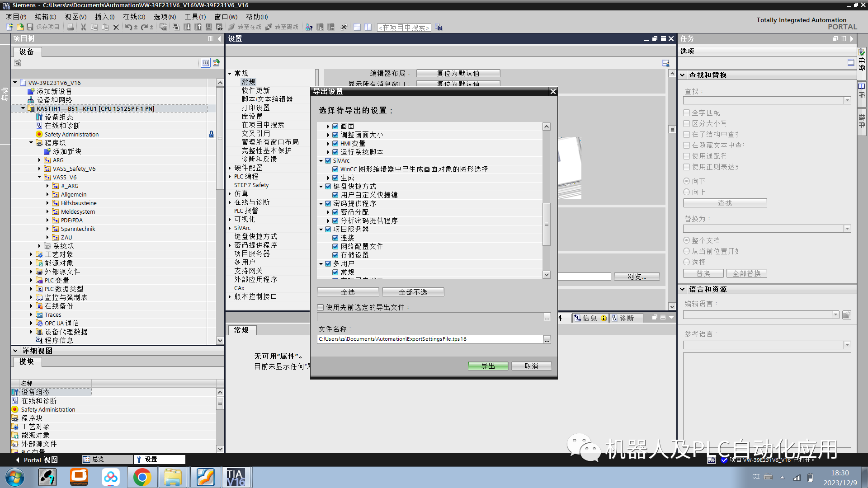This screenshot has width=868, height=488.
Task: Expand the Allgemein folder in project tree
Action: pos(47,194)
